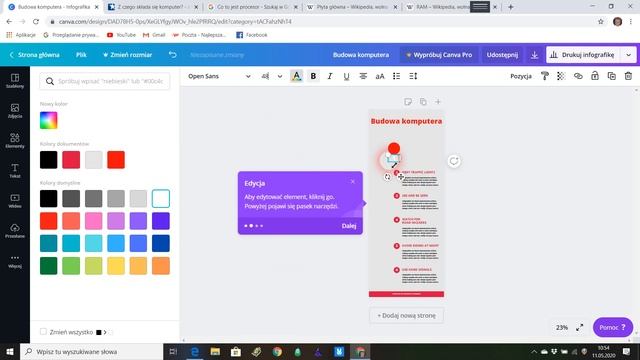Add notes to the page
640x360 pixels.
click(408, 102)
